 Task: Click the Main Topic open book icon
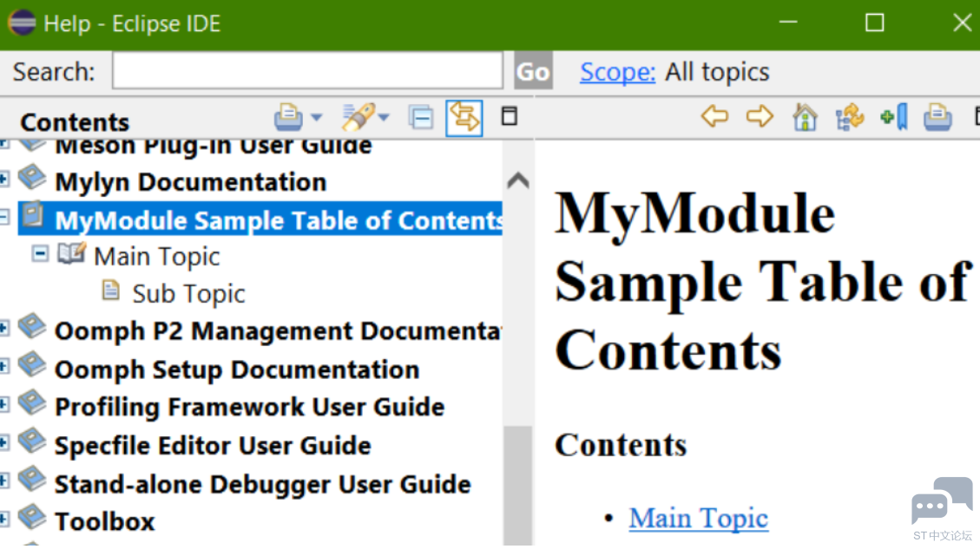click(71, 253)
